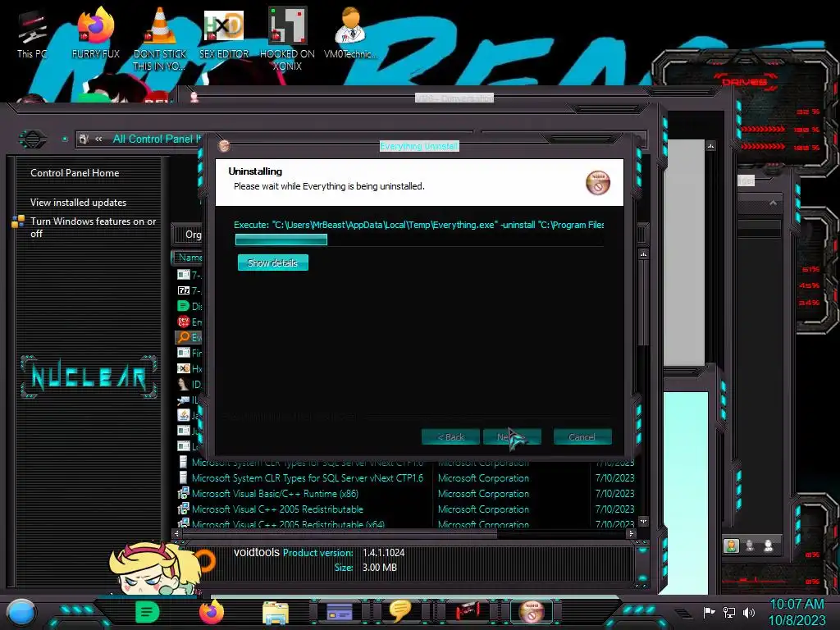Open the clock showing 10:07 AM
The width and height of the screenshot is (840, 630).
(x=797, y=605)
